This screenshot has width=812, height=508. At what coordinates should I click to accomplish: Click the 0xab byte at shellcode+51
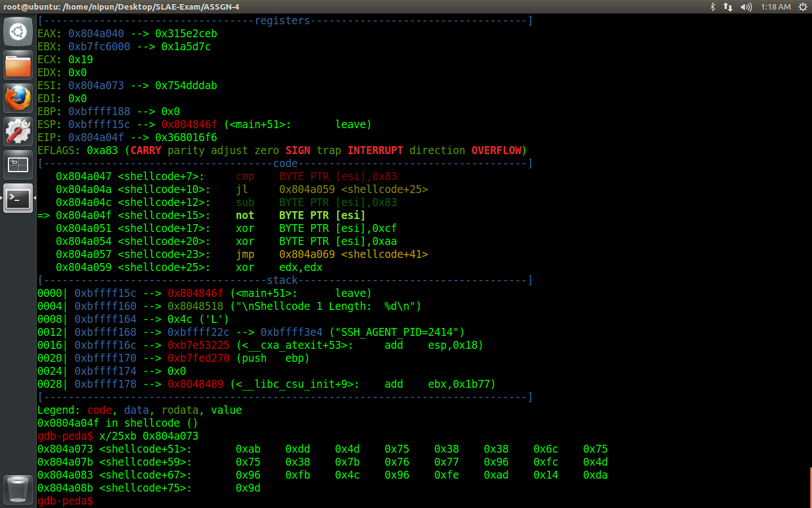(x=248, y=449)
